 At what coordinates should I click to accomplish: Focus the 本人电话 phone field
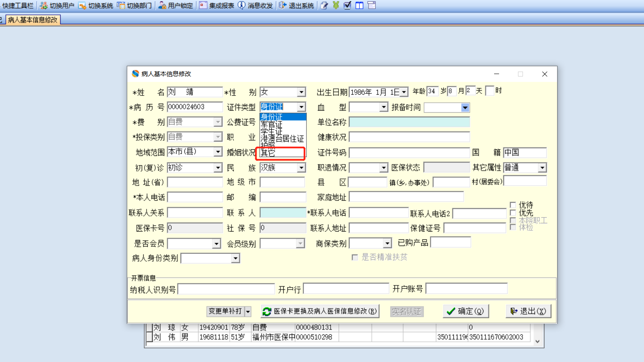(x=195, y=197)
